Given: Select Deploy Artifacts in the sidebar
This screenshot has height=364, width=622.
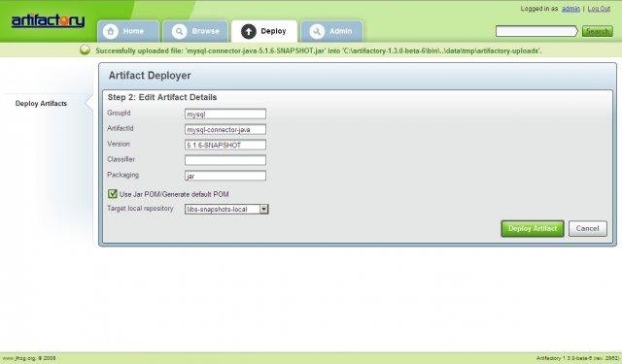Looking at the screenshot, I should point(41,104).
